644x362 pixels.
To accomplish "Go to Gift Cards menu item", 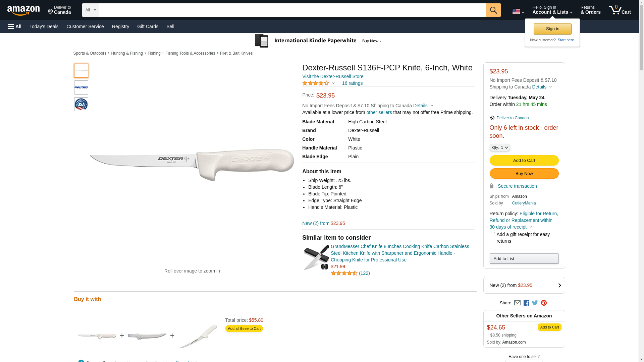I will pyautogui.click(x=148, y=26).
